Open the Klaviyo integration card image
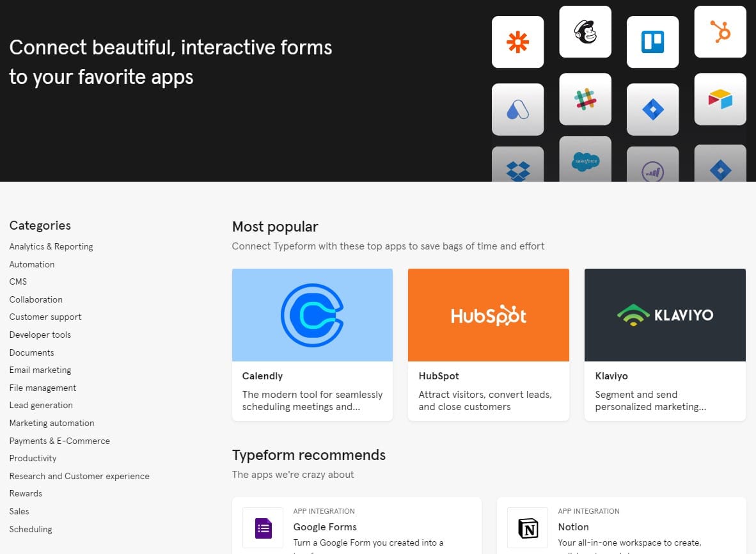 pos(665,315)
